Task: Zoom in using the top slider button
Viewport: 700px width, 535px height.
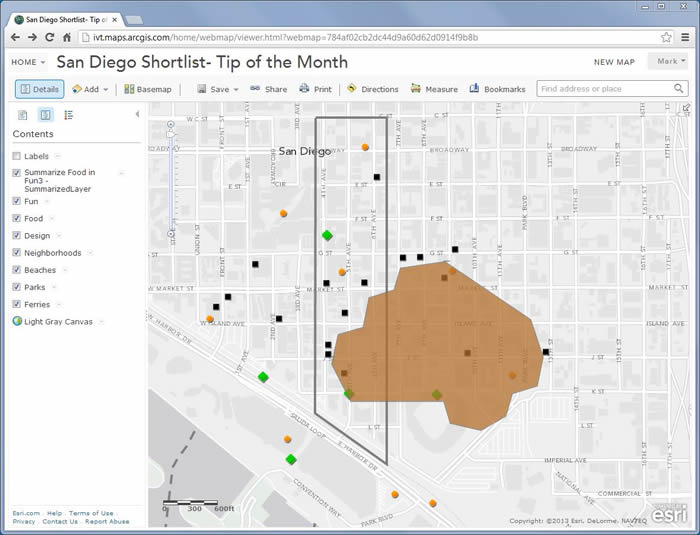Action: tap(171, 124)
